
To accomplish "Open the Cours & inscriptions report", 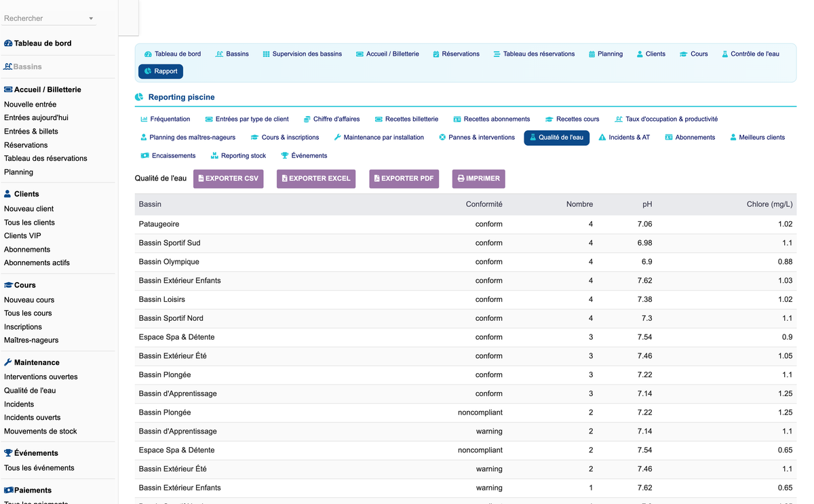I will [x=285, y=138].
